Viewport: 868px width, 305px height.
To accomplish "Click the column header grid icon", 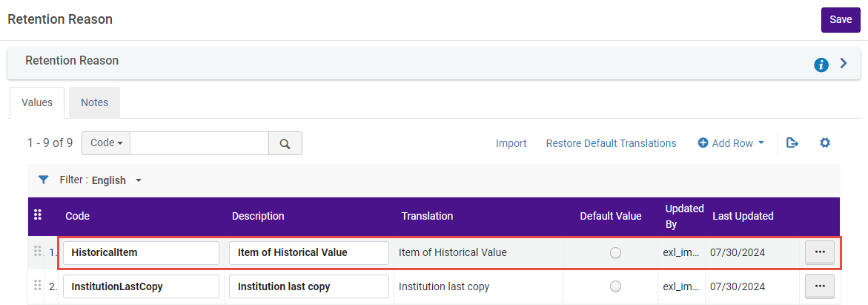I will tap(38, 215).
